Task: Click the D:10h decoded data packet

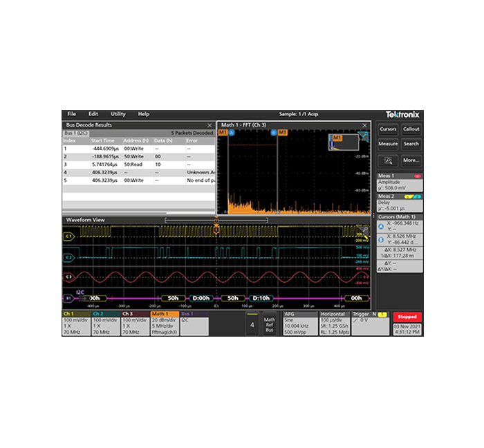Action: (261, 299)
